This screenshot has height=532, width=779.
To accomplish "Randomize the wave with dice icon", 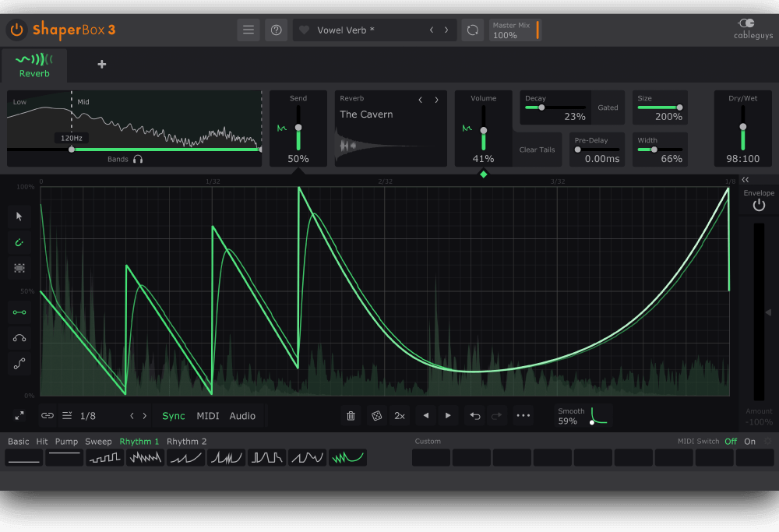I will point(376,415).
